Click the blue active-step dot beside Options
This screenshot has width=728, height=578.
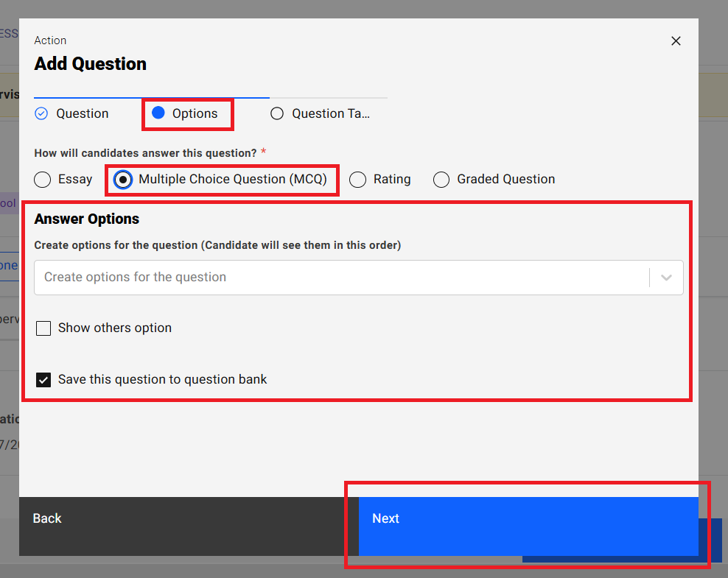pos(158,113)
